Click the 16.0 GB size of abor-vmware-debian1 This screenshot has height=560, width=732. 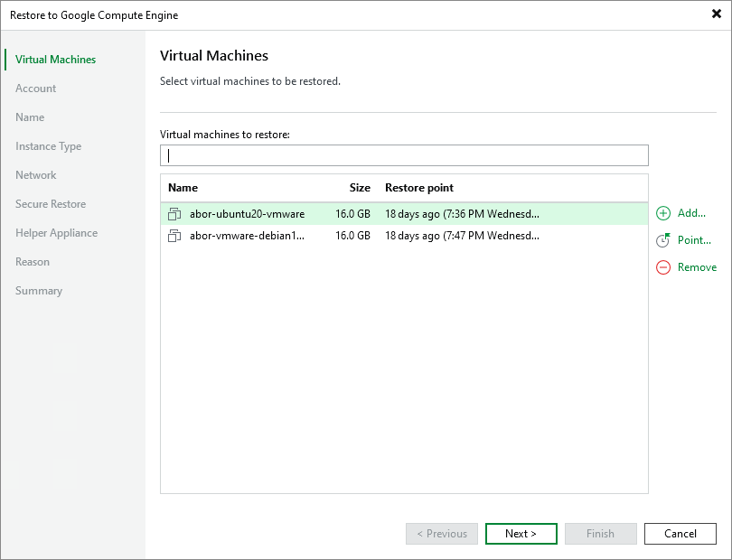(x=352, y=236)
